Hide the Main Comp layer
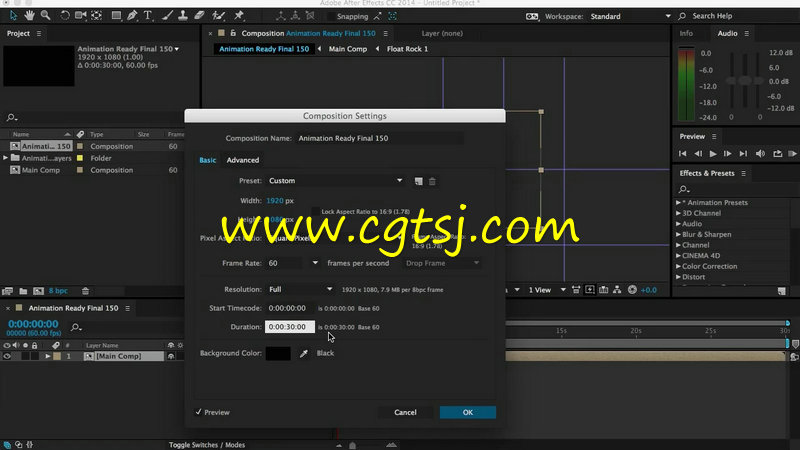Viewport: 800px width, 450px height. 7,356
